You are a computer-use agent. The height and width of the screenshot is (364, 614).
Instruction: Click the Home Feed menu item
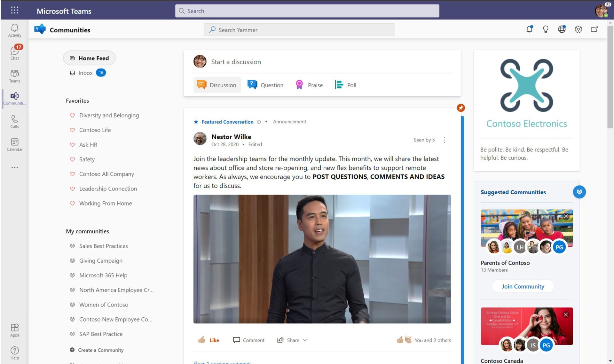pos(89,58)
